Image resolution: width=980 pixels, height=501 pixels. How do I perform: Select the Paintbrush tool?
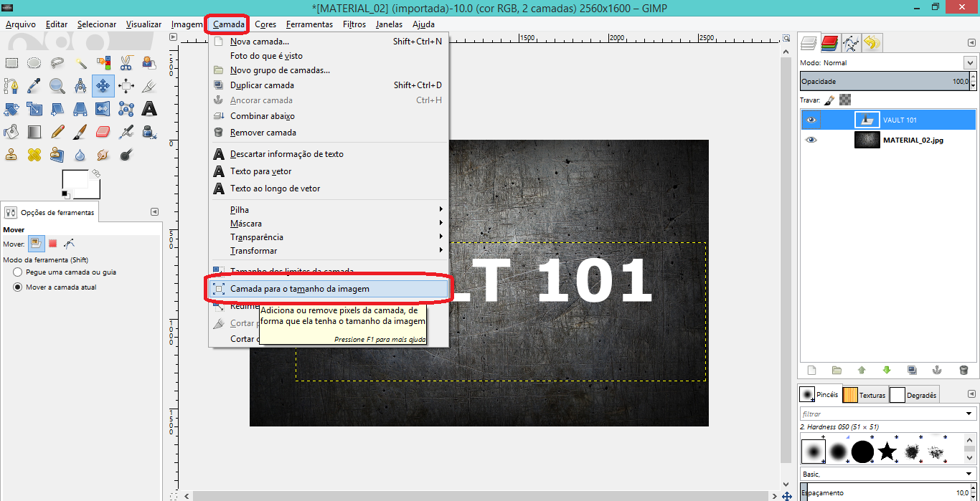[80, 131]
